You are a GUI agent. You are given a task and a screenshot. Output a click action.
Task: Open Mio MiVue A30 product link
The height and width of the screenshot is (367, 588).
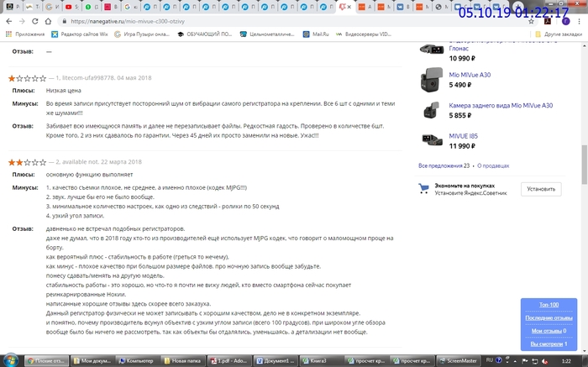point(470,75)
